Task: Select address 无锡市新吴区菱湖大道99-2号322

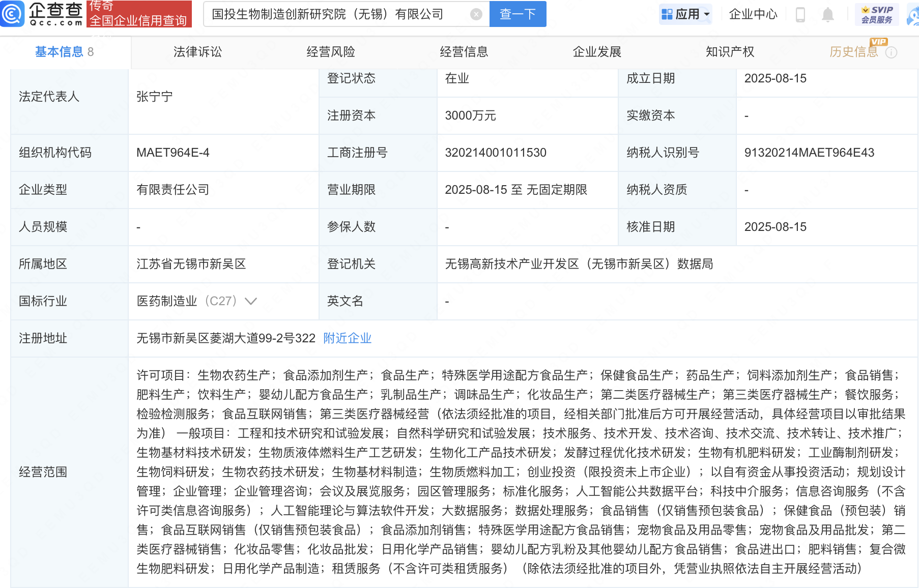Action: [226, 338]
